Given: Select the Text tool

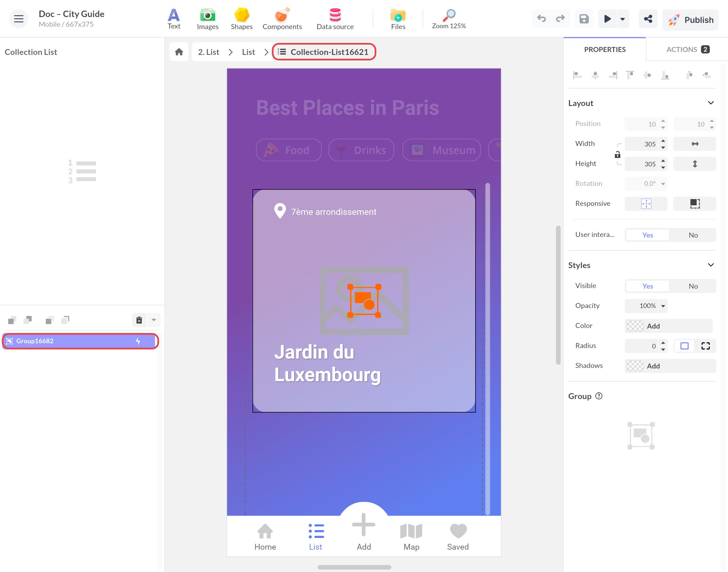Looking at the screenshot, I should point(174,19).
